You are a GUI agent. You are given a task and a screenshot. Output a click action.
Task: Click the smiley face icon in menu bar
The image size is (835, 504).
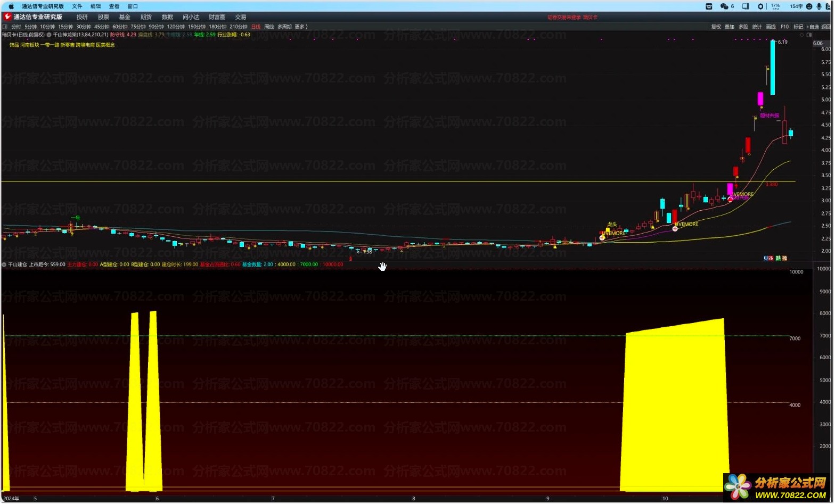809,6
